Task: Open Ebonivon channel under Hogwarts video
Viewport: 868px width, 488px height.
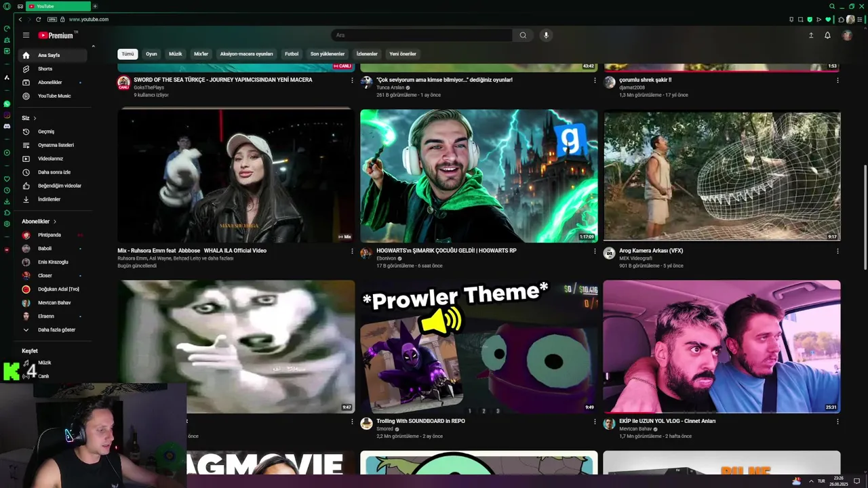Action: (x=386, y=258)
